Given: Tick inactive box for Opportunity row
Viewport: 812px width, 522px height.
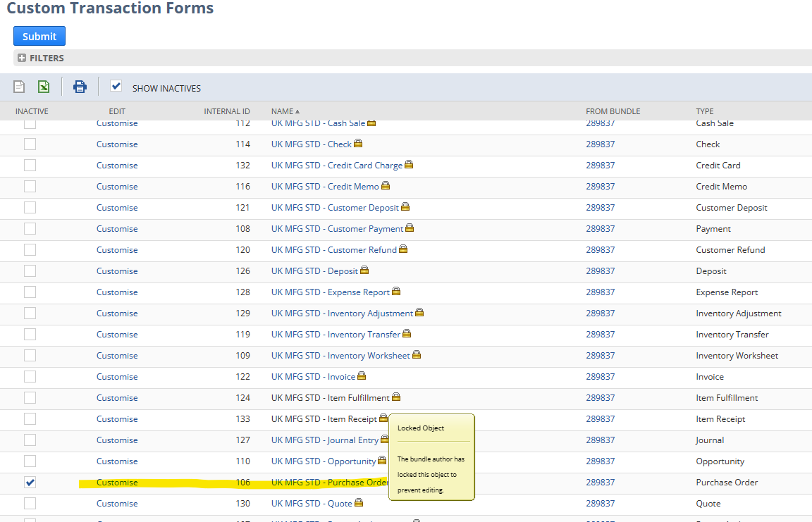Looking at the screenshot, I should tap(30, 461).
